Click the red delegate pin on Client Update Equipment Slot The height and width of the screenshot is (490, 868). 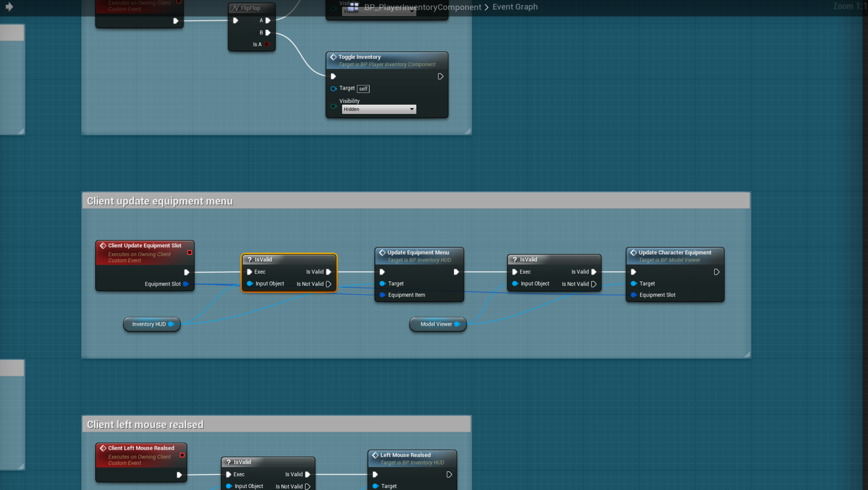coord(190,253)
